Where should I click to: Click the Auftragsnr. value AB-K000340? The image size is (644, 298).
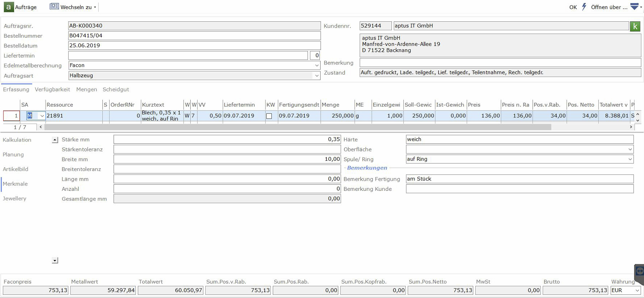point(194,26)
